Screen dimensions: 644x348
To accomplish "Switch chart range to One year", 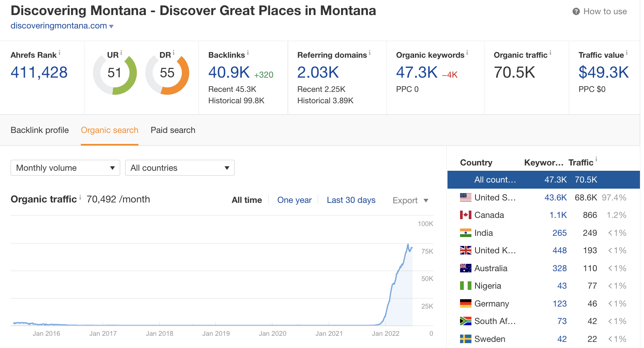I will pos(294,200).
